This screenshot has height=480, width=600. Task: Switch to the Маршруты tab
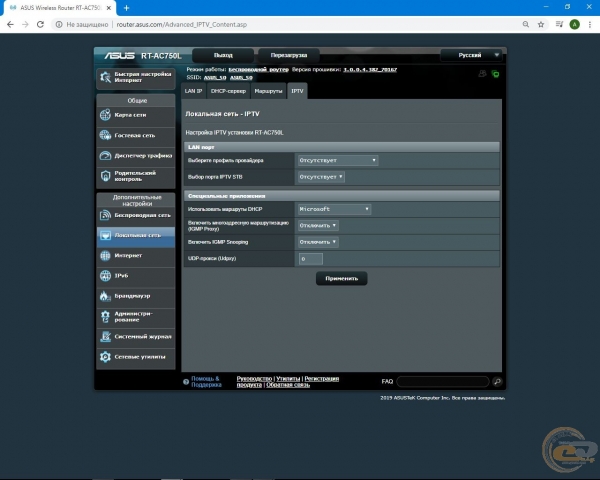268,91
